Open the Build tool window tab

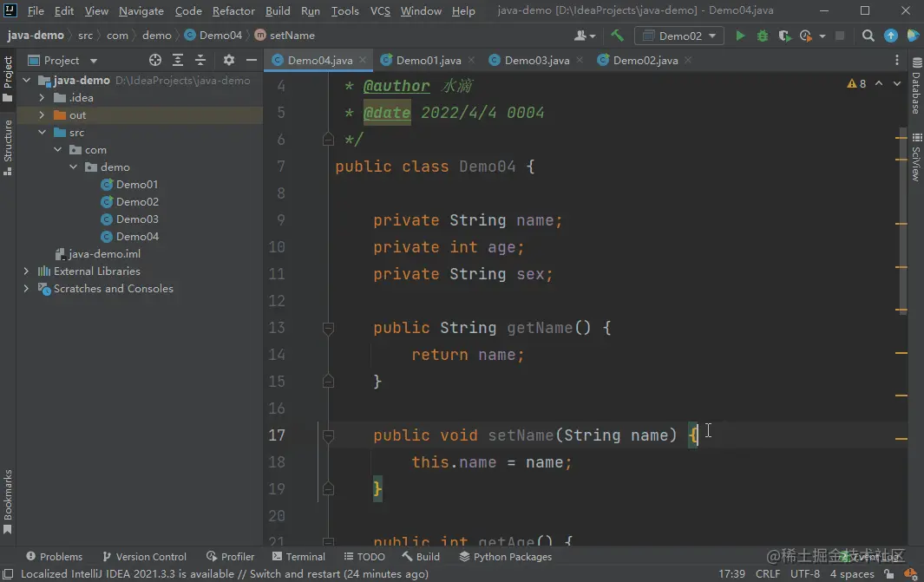click(x=421, y=557)
